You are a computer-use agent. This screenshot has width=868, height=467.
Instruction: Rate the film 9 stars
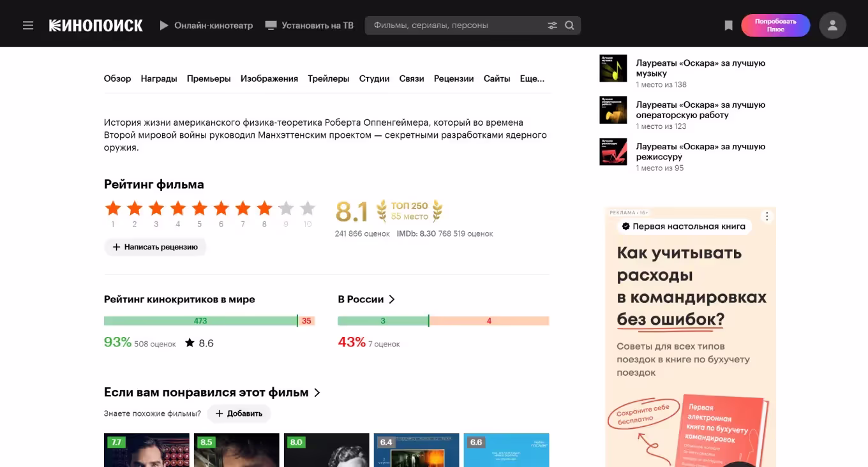286,208
